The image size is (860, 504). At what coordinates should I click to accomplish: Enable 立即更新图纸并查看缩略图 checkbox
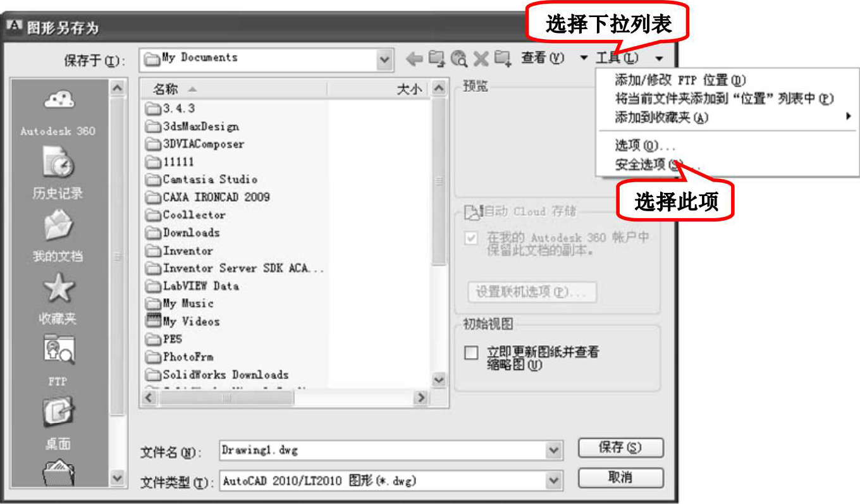[471, 353]
